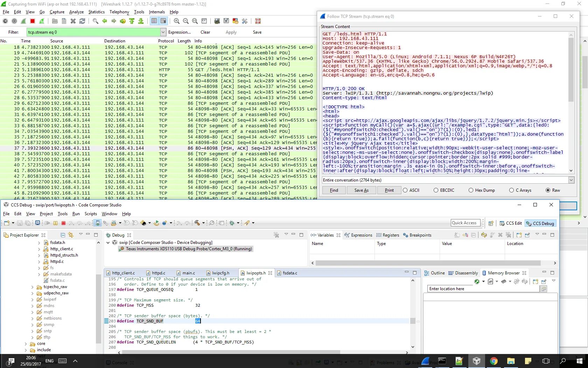Screen dimensions: 588x368
Task: Save the current display filter
Action: [x=257, y=32]
